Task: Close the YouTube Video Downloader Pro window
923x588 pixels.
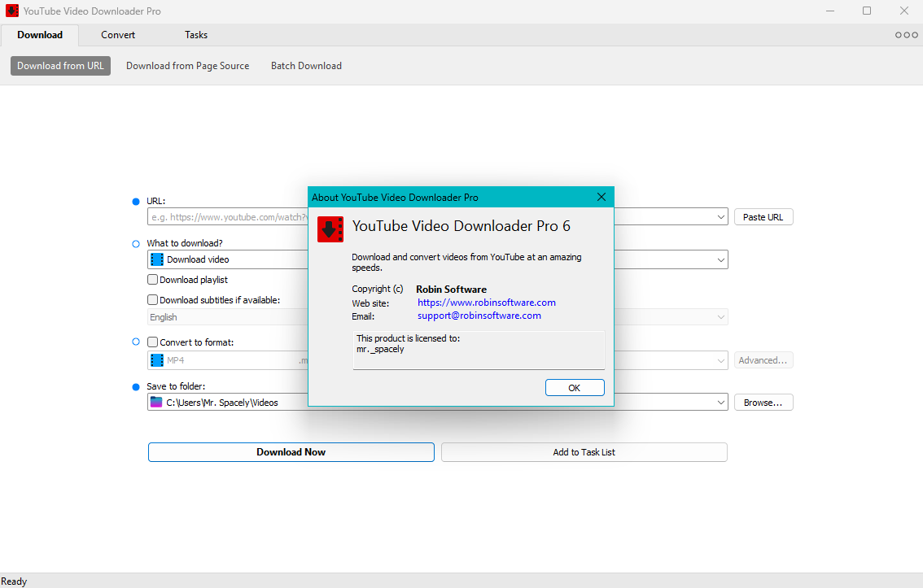Action: (x=904, y=11)
